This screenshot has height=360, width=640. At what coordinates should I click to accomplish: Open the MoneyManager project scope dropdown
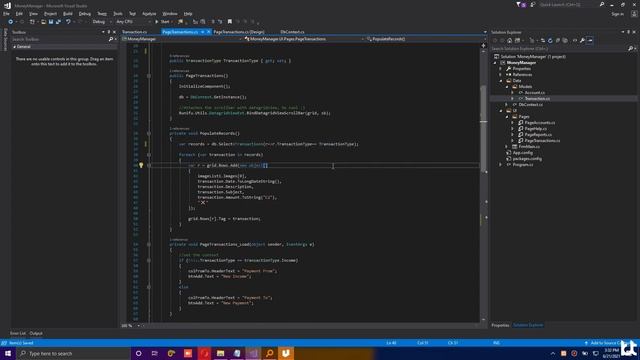tap(182, 39)
